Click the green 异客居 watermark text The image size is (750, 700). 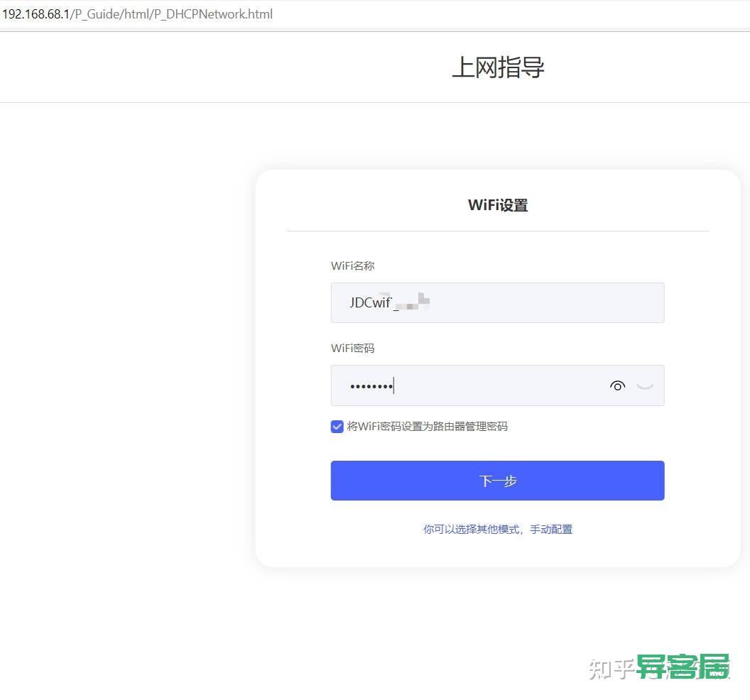683,667
